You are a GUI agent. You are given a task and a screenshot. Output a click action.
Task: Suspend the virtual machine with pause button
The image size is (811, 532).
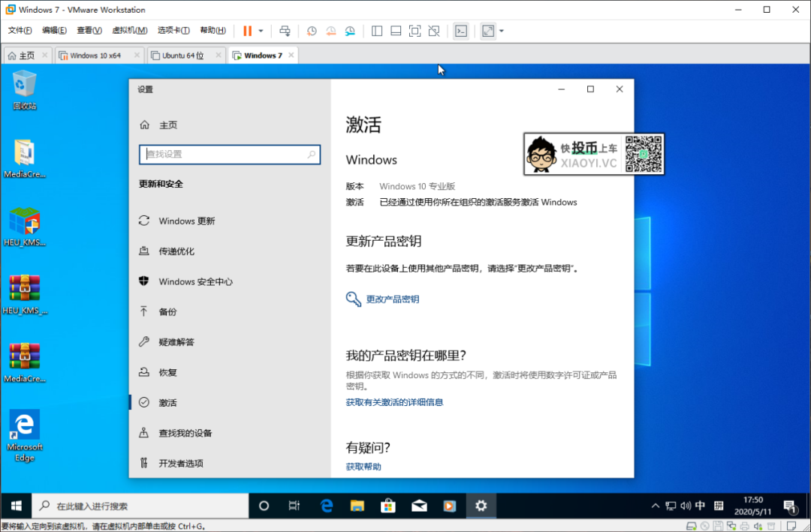(x=248, y=31)
